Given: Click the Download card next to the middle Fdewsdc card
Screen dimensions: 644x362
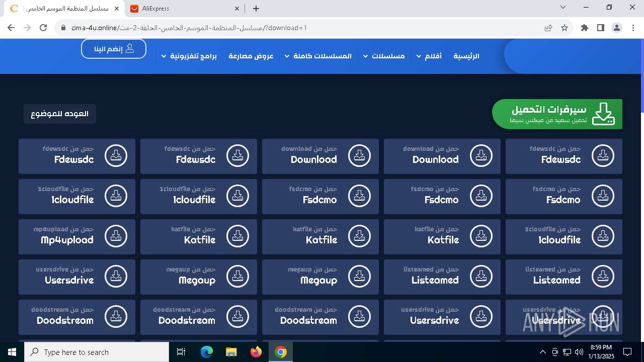Looking at the screenshot, I should (x=320, y=156).
